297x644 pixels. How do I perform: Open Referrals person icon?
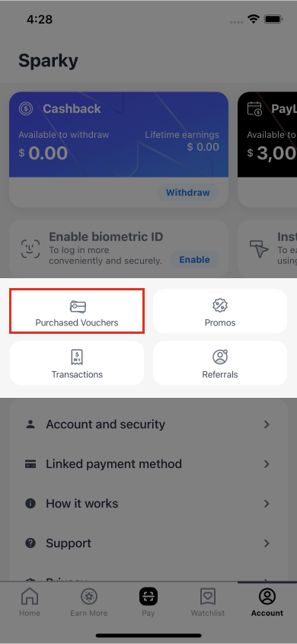(220, 357)
